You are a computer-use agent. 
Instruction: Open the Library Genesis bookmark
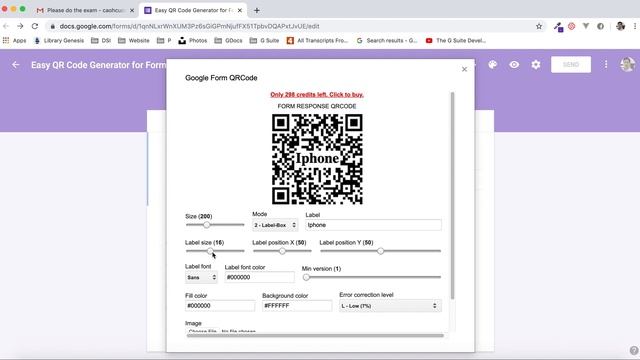coord(59,40)
